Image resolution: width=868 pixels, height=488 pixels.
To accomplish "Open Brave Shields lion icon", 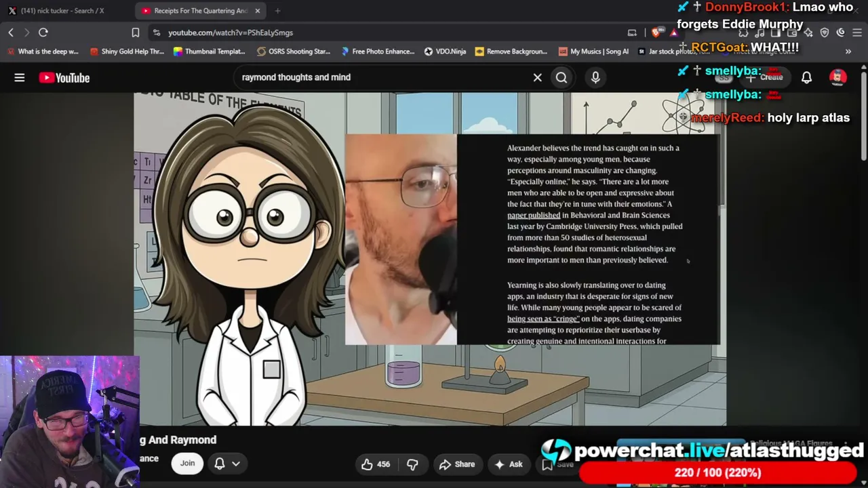I will click(656, 33).
